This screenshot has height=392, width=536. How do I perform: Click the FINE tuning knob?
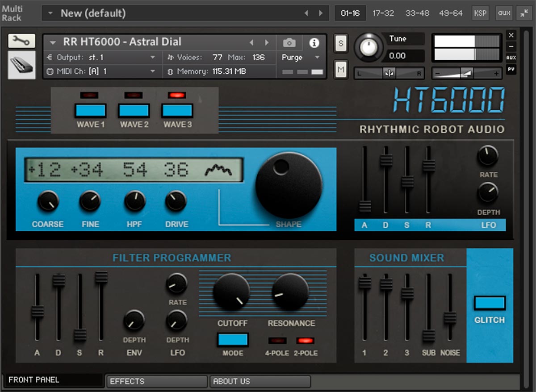click(90, 201)
